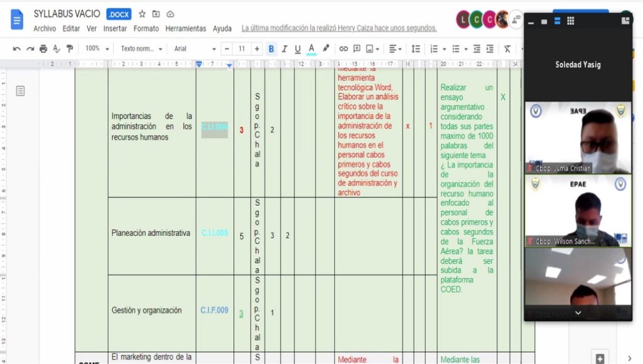Open the last modification history link
Image resolution: width=643 pixels, height=364 pixels.
coord(339,28)
